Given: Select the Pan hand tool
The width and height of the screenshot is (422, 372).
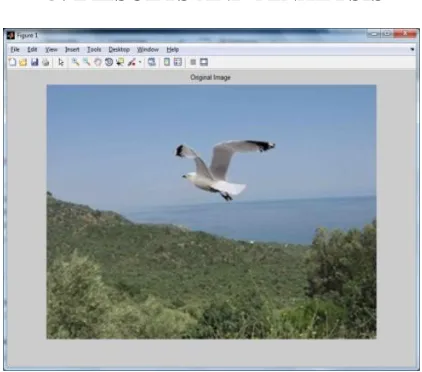Looking at the screenshot, I should click(98, 62).
